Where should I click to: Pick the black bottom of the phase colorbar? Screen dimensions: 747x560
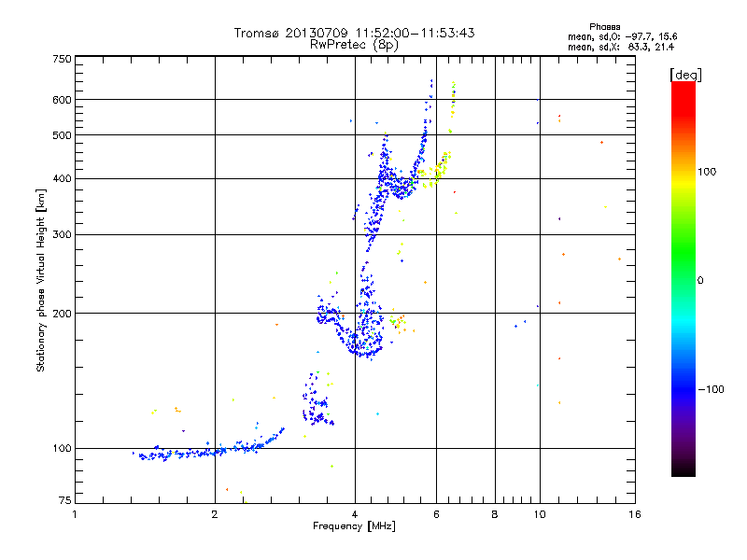[684, 469]
